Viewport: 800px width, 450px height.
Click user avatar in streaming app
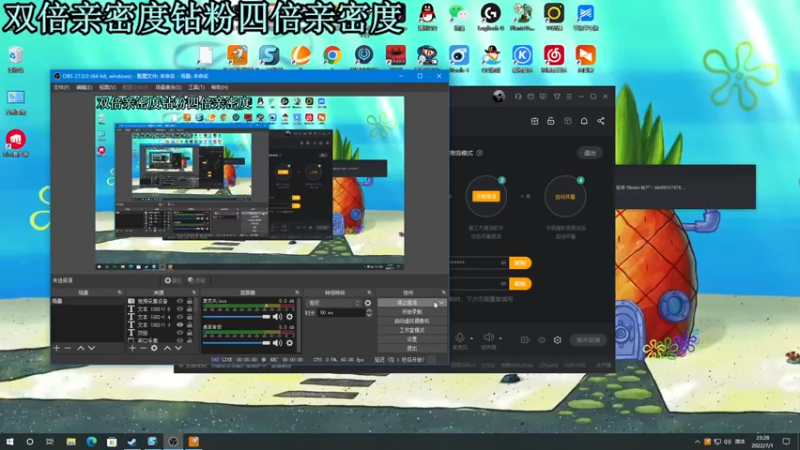(x=498, y=96)
